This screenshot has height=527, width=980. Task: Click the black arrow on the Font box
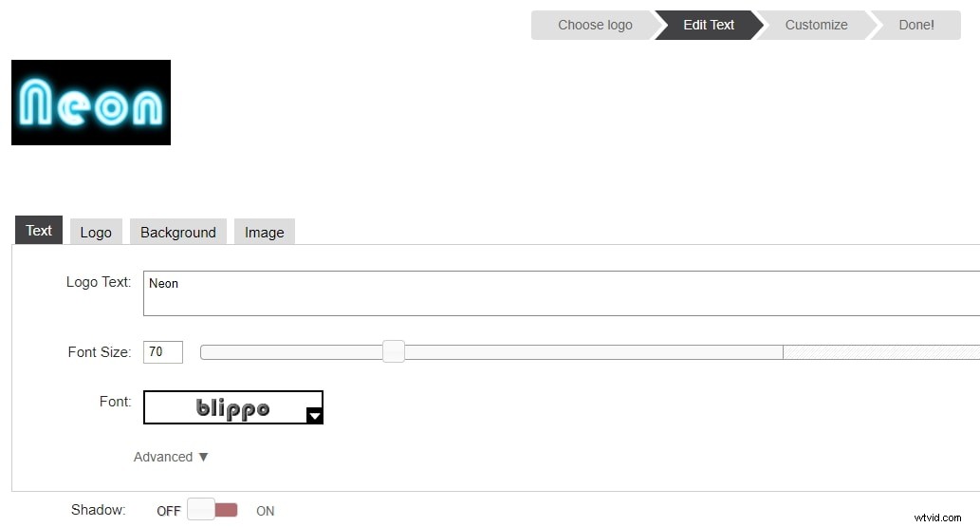pyautogui.click(x=315, y=415)
